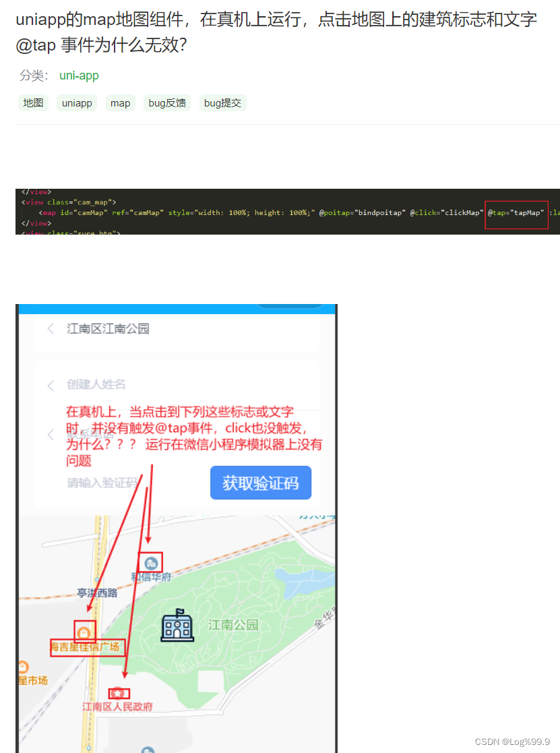Select the map tag

tap(120, 102)
